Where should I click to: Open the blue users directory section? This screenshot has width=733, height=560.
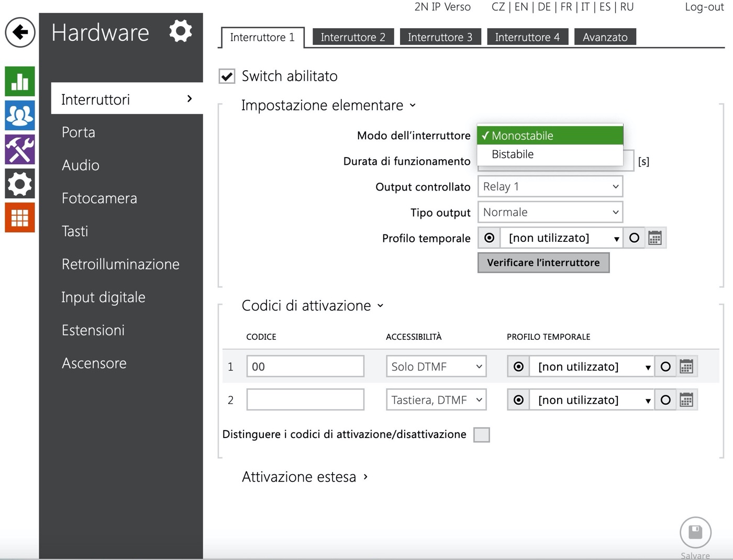click(20, 116)
